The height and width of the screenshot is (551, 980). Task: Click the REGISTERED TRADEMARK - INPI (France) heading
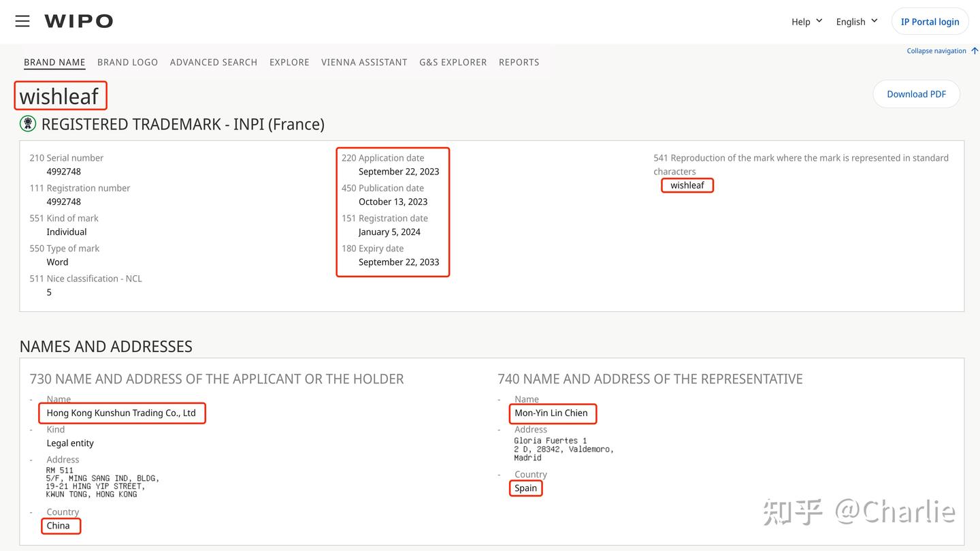182,124
